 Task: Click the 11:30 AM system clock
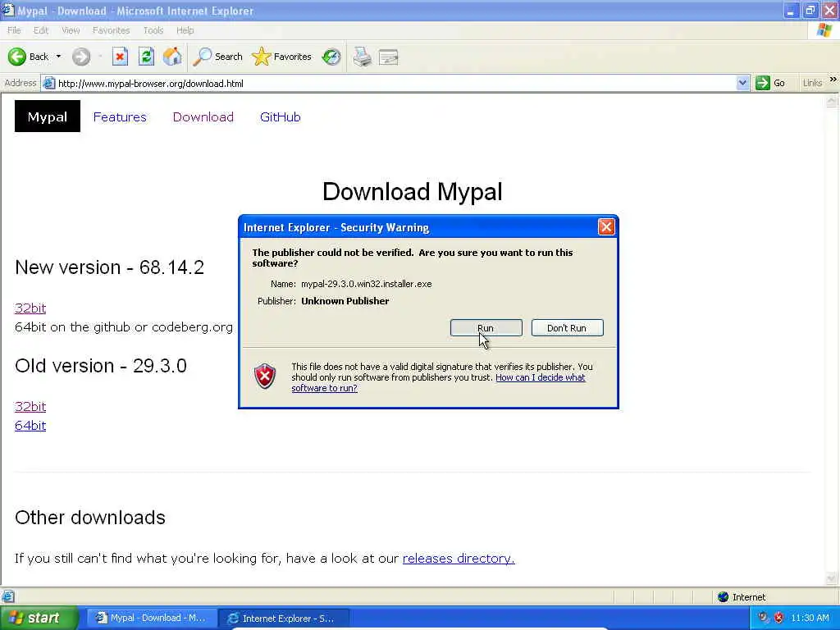[810, 619]
